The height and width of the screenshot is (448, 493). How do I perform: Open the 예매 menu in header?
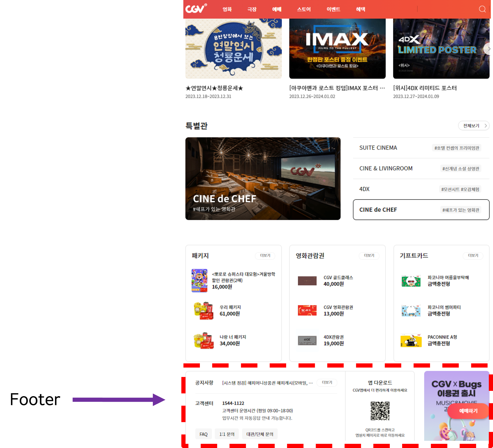pos(277,9)
